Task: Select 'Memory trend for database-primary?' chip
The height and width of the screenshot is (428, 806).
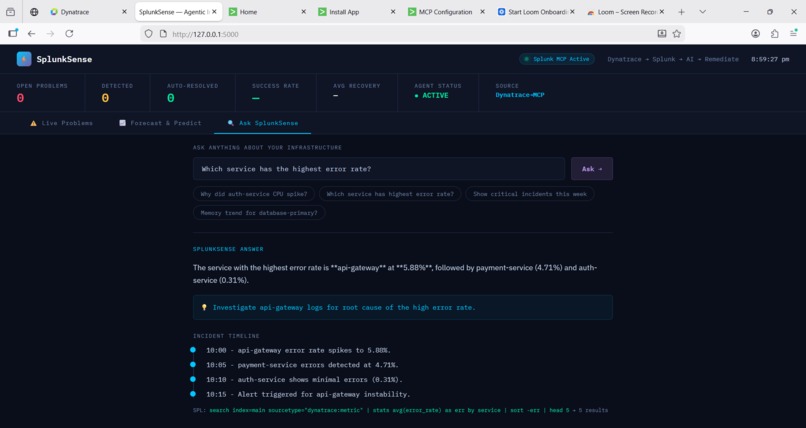Action: point(259,213)
